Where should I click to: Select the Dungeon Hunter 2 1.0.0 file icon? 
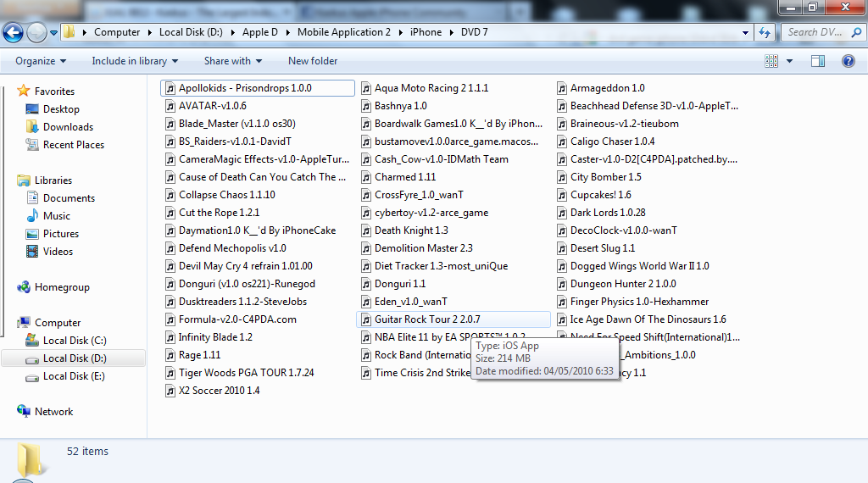(x=563, y=285)
